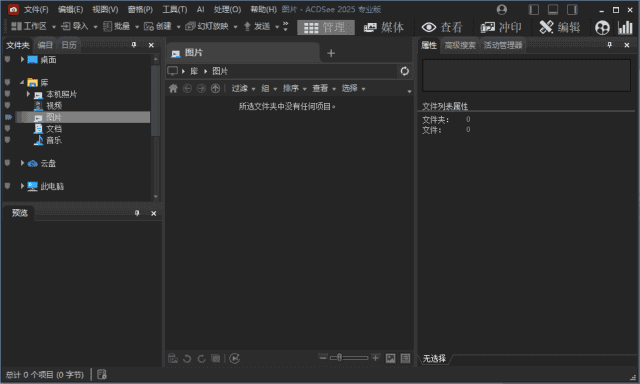Open the 查看 view dropdown
Screen dimensions: 640x384
tap(324, 88)
